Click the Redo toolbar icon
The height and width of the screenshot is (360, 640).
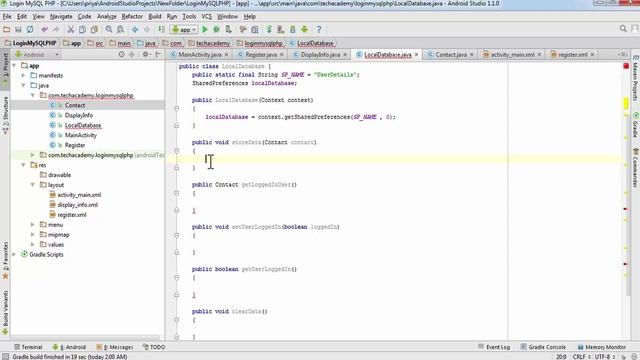(56, 29)
